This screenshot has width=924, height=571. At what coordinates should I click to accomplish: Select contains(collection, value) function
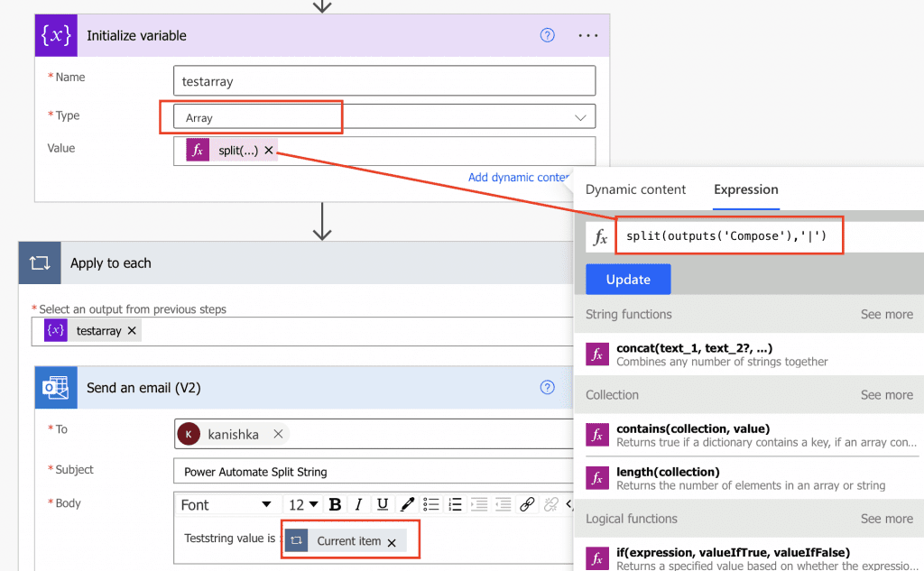[748, 435]
